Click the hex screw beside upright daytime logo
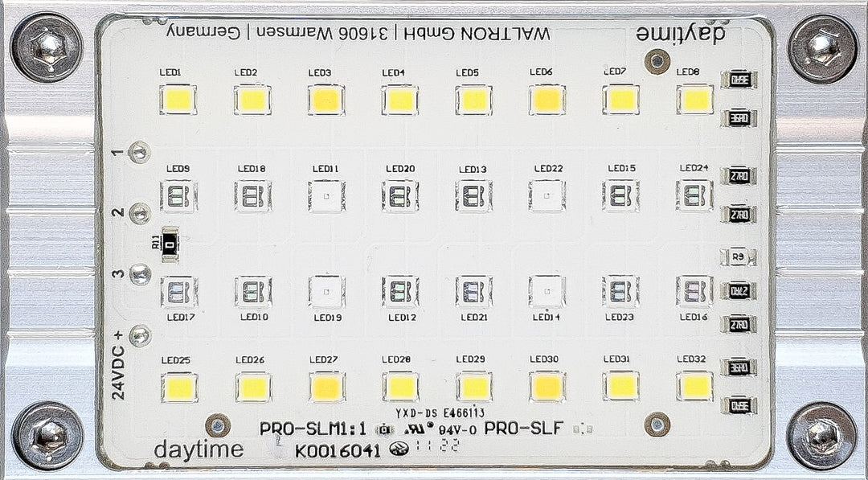 click(47, 436)
